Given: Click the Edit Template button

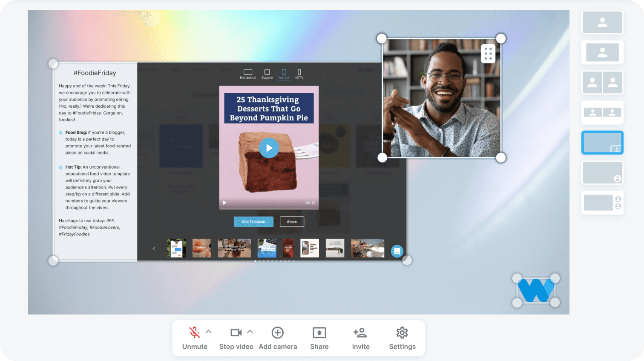Looking at the screenshot, I should click(x=253, y=222).
